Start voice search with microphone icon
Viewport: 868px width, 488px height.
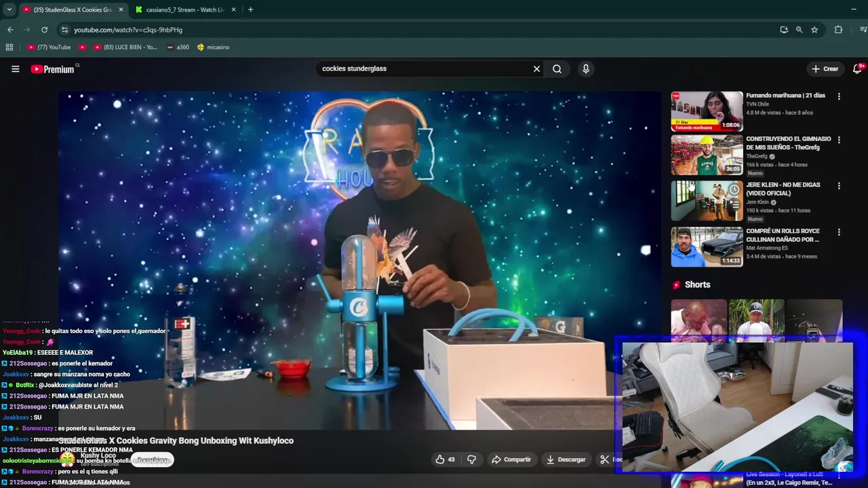coord(586,68)
